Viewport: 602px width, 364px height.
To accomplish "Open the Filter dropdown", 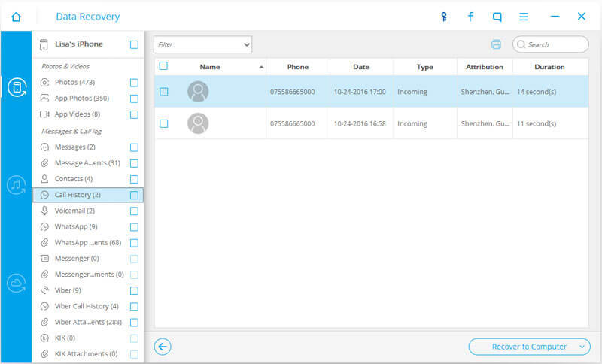I will pos(202,44).
